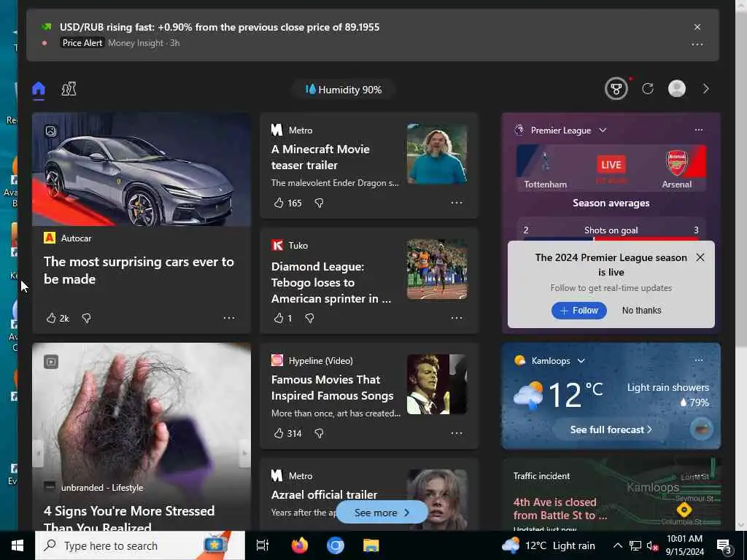Viewport: 747px width, 560px height.
Task: Read 'The most surprising cars ever' article
Action: point(139,271)
